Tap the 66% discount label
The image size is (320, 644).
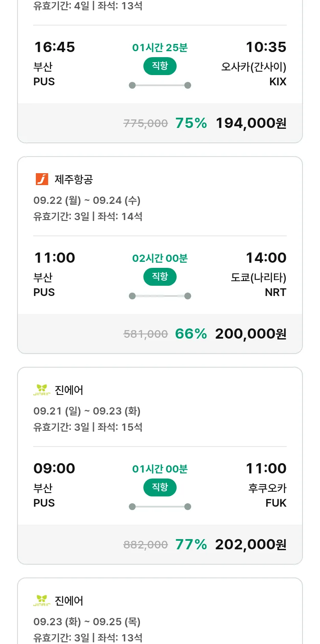coord(191,334)
